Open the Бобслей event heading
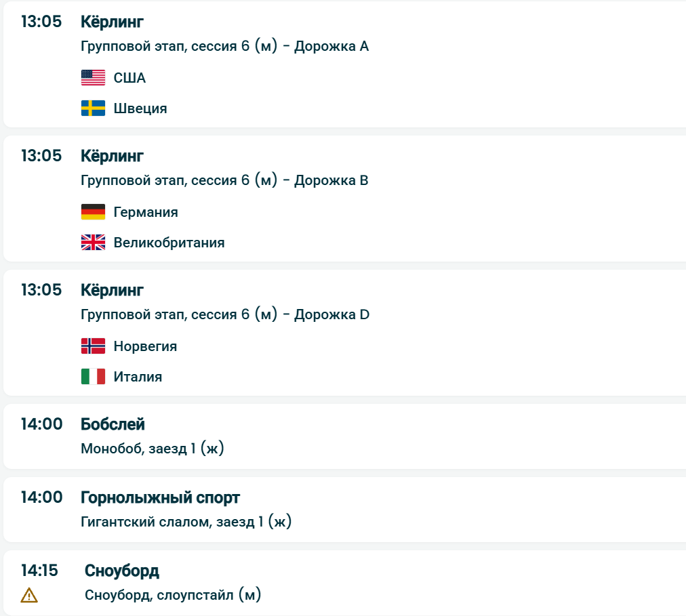 click(113, 424)
